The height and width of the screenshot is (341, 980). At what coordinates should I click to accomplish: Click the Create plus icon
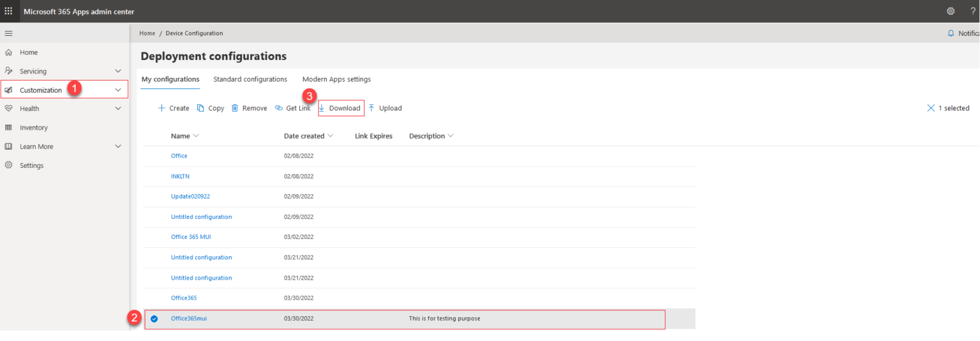click(161, 108)
